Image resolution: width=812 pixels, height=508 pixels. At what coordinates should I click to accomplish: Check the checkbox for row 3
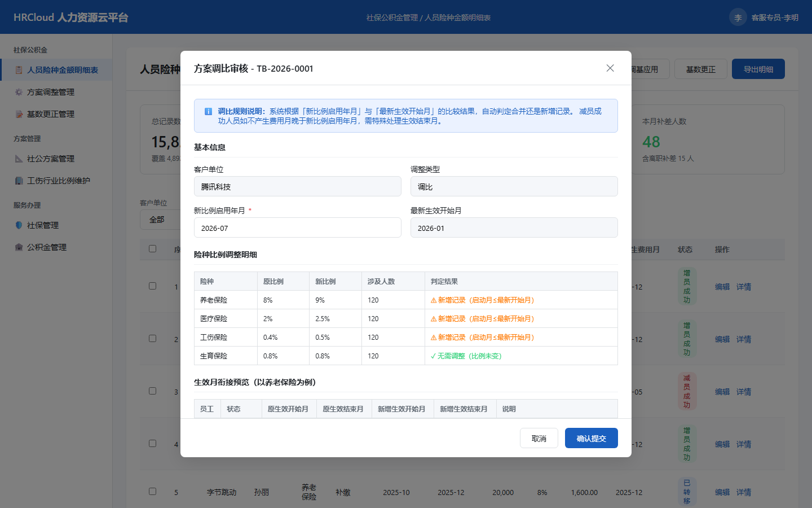click(152, 391)
